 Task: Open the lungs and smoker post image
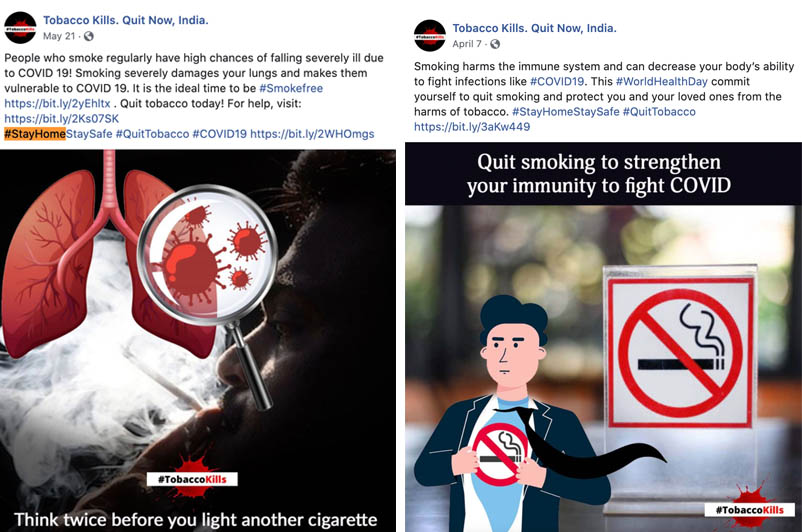198,341
